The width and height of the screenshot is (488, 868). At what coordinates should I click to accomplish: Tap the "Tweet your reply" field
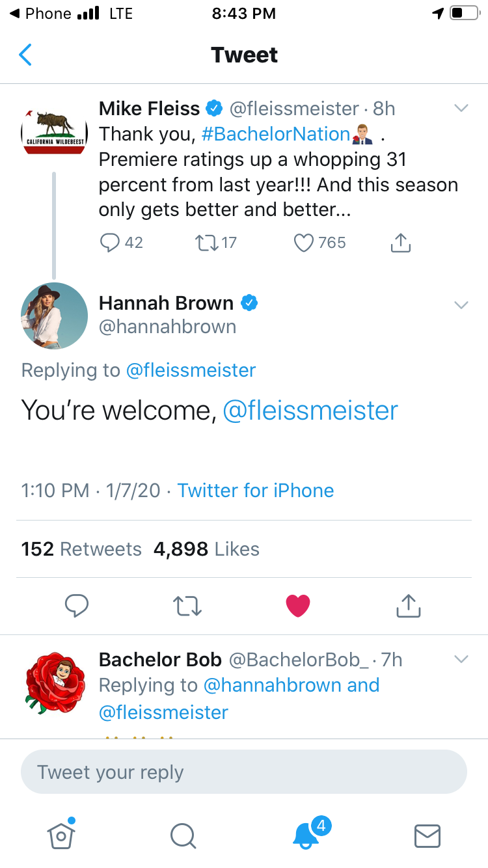[x=244, y=772]
